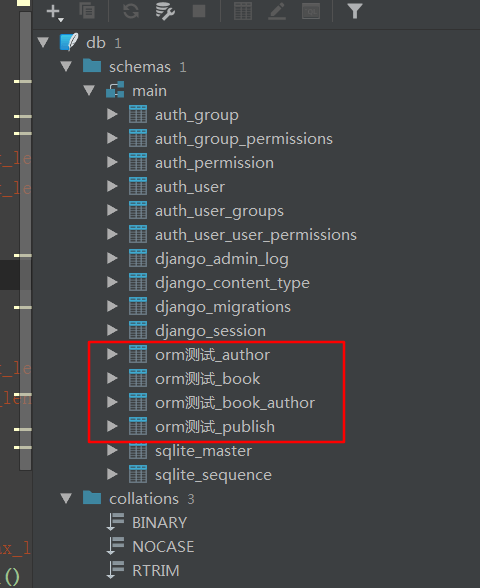Click the editor vertical scrollbar thumb

[x=25, y=240]
